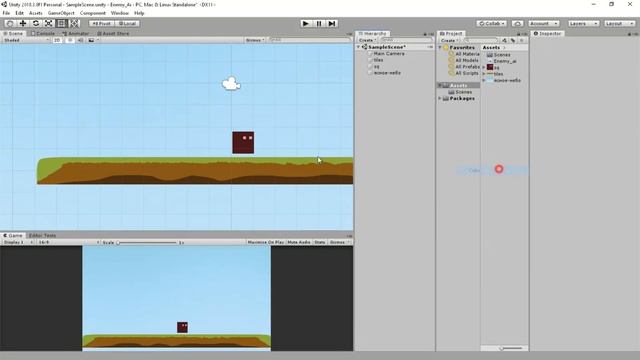640x360 pixels.
Task: Click Inspector panel lock icon
Action: [629, 34]
